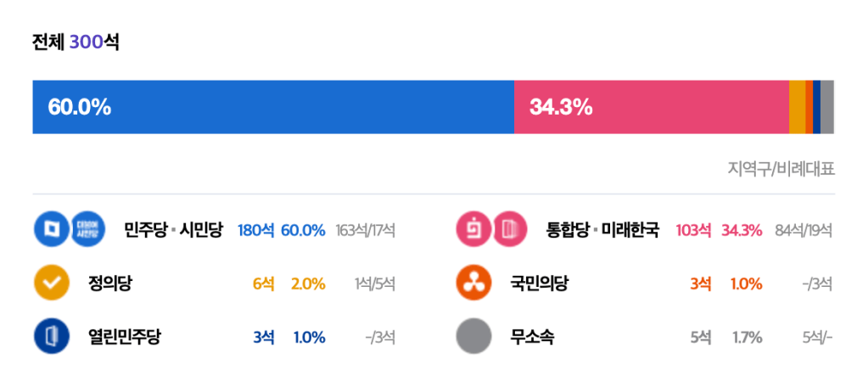Click the gray independents bar segment
The height and width of the screenshot is (388, 868).
827,107
